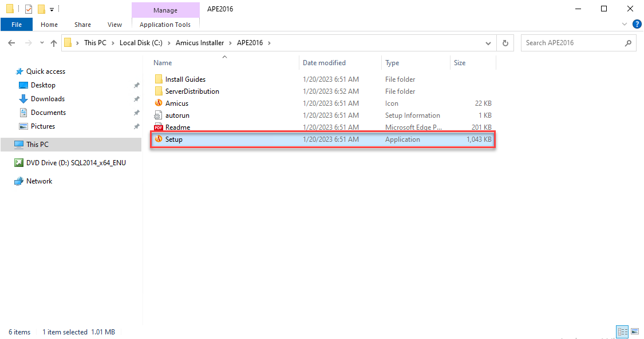
Task: Go forward with the Forward arrow
Action: (28, 43)
